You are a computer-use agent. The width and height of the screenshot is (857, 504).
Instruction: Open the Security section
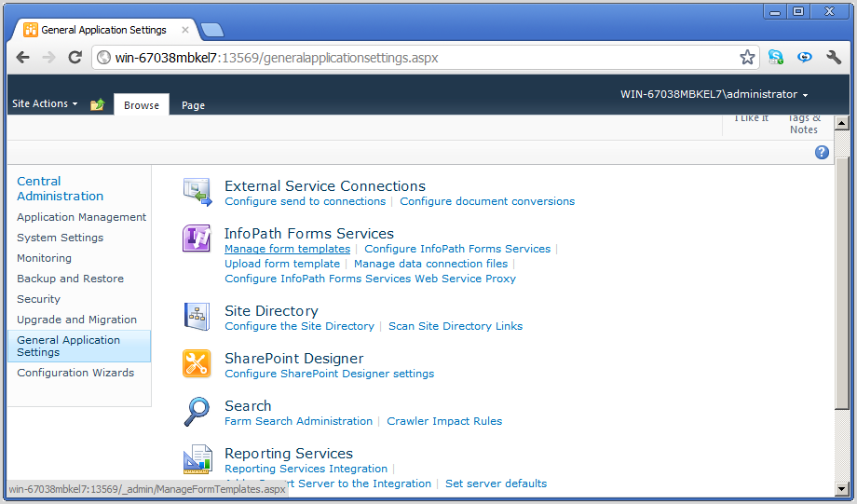coord(39,299)
